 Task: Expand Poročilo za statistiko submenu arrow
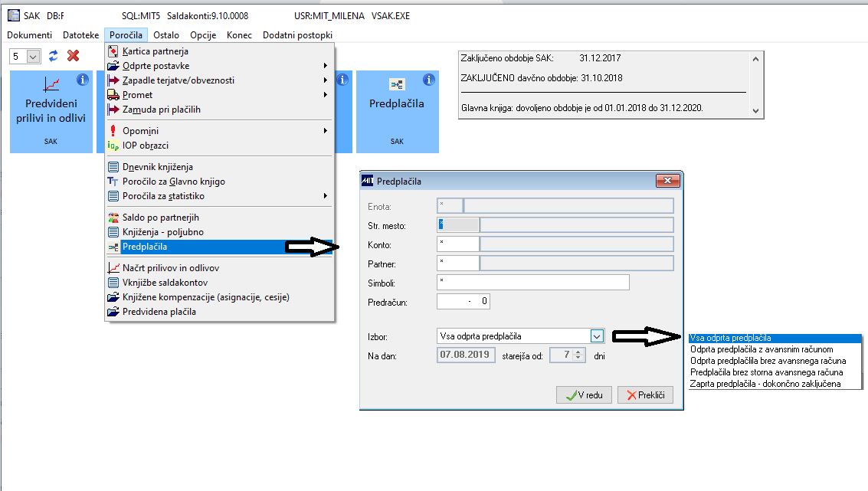coord(326,196)
